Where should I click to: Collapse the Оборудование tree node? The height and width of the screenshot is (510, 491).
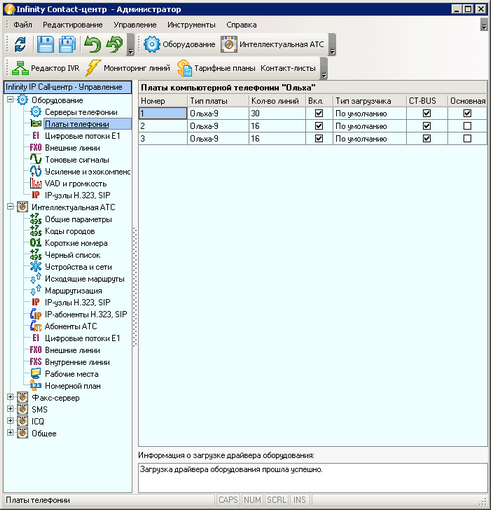tap(10, 100)
